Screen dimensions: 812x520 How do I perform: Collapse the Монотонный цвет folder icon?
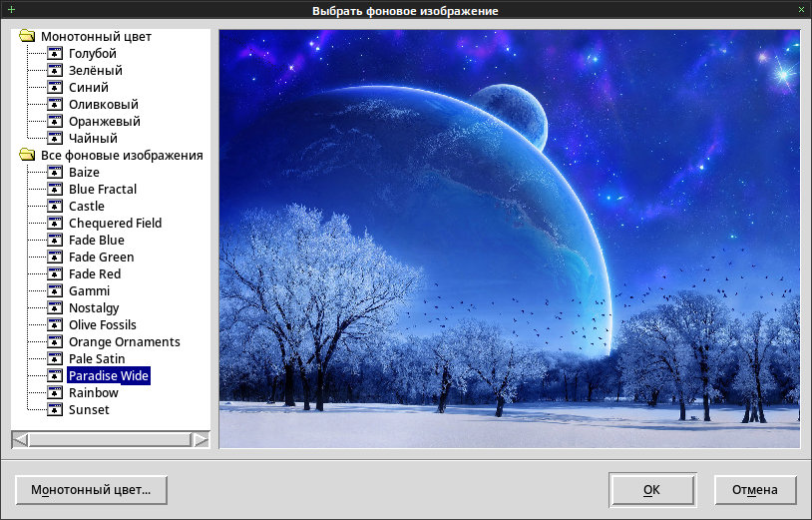click(27, 36)
